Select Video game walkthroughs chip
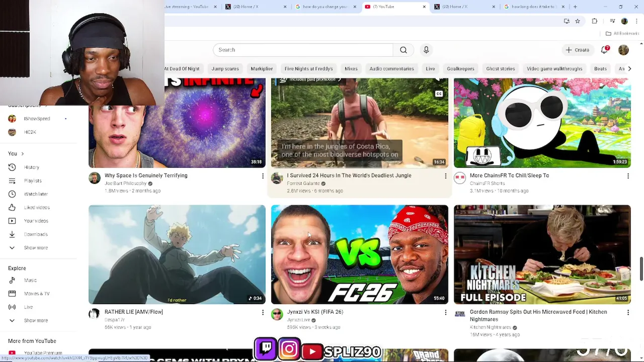This screenshot has height=362, width=644. pos(554,69)
